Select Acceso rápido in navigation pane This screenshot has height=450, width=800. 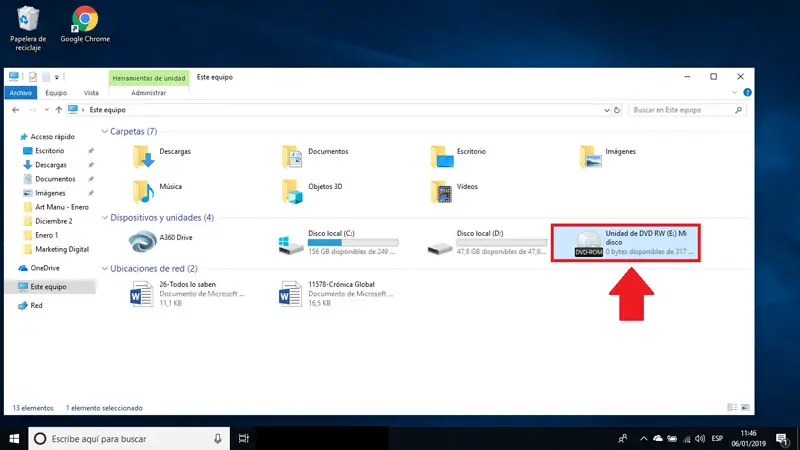point(53,137)
